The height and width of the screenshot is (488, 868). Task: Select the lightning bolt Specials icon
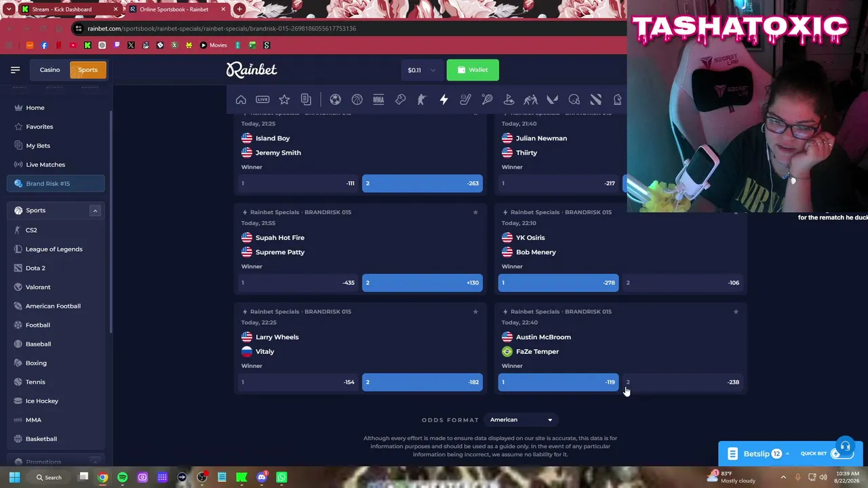[x=443, y=100]
